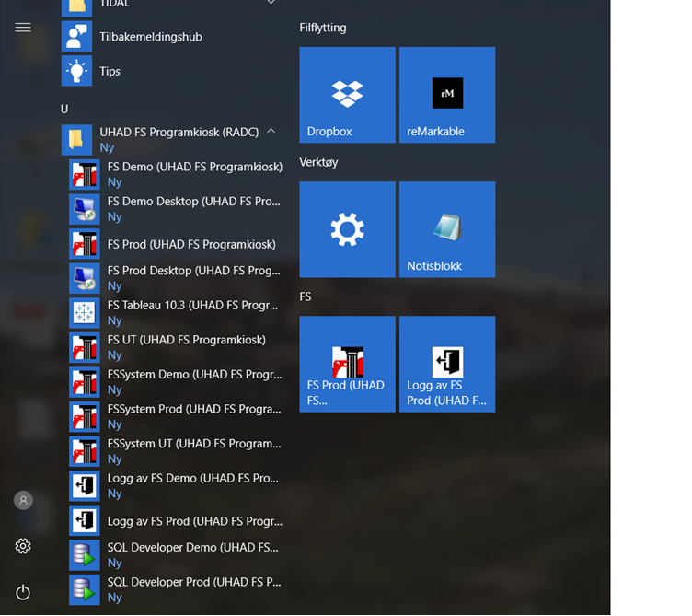Launch FS UT (UHAD FS Programkiosk) icon
This screenshot has width=692, height=616.
(85, 347)
